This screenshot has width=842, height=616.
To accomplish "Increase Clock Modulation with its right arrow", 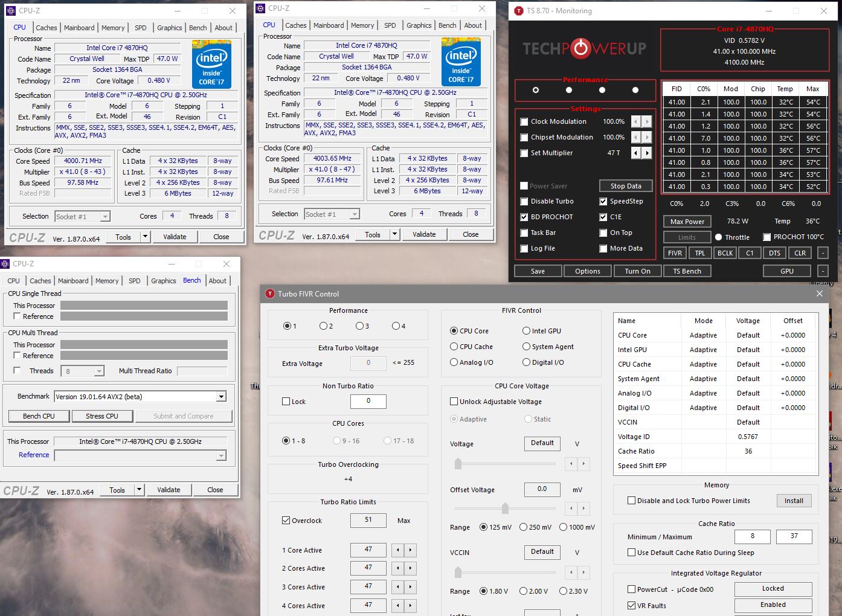I will point(647,121).
